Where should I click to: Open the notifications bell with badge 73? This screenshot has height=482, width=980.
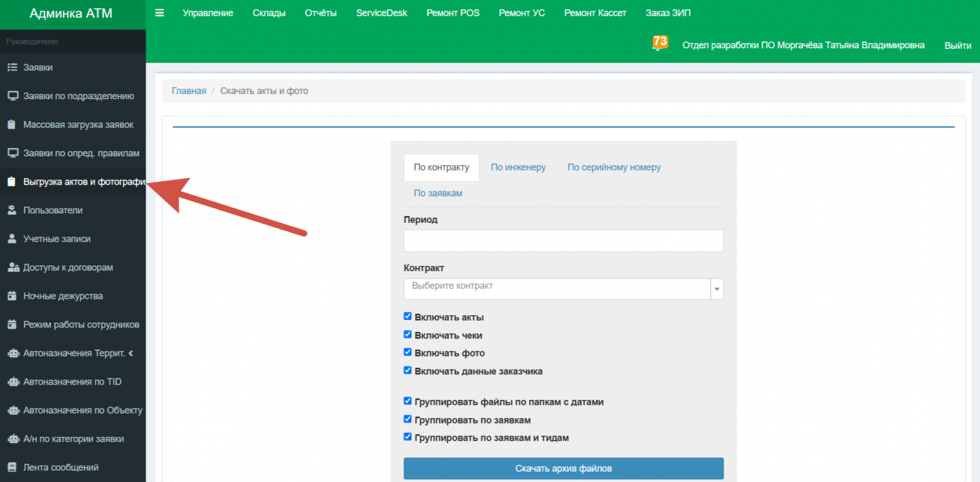(658, 44)
